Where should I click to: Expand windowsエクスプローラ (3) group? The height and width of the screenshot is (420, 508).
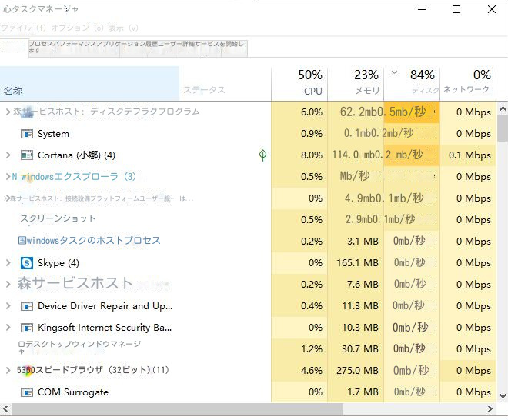8,176
